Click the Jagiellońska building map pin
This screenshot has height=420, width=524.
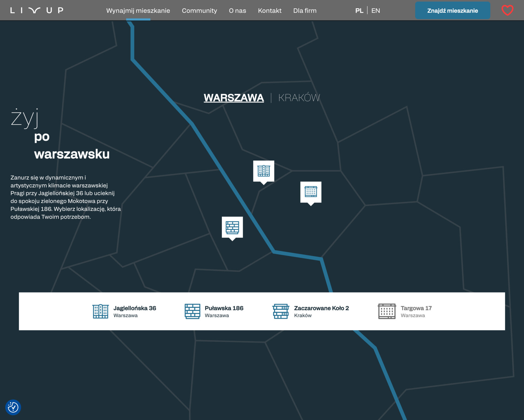pyautogui.click(x=263, y=171)
